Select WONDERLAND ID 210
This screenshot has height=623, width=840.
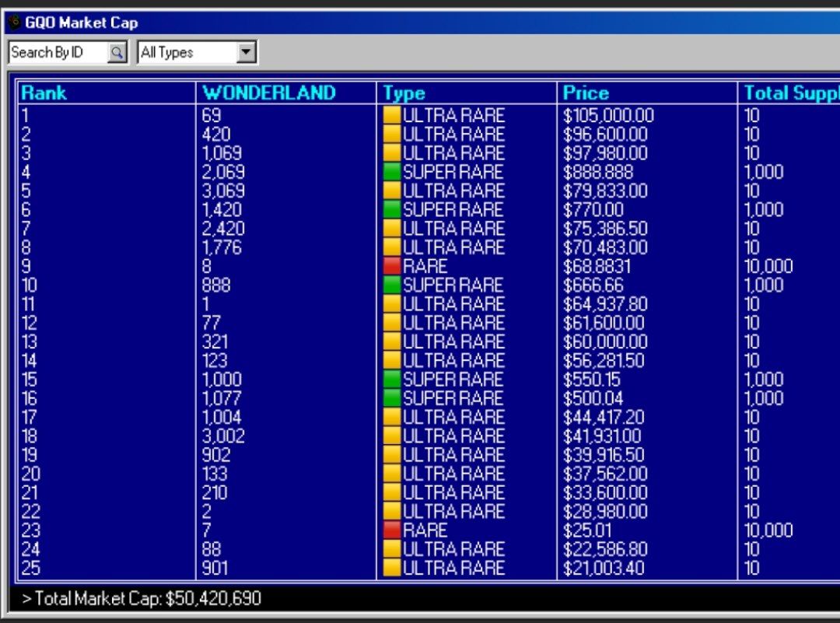[215, 492]
